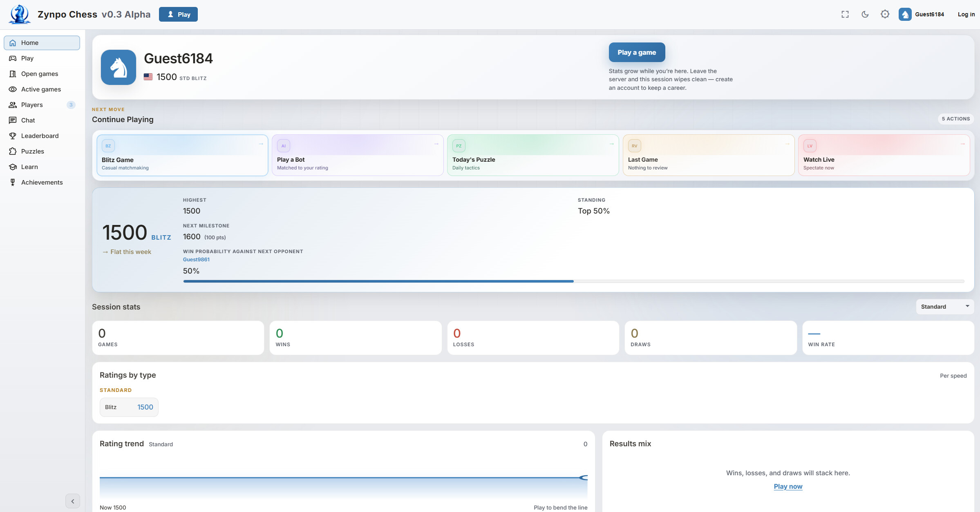Open the Players page

(x=42, y=105)
